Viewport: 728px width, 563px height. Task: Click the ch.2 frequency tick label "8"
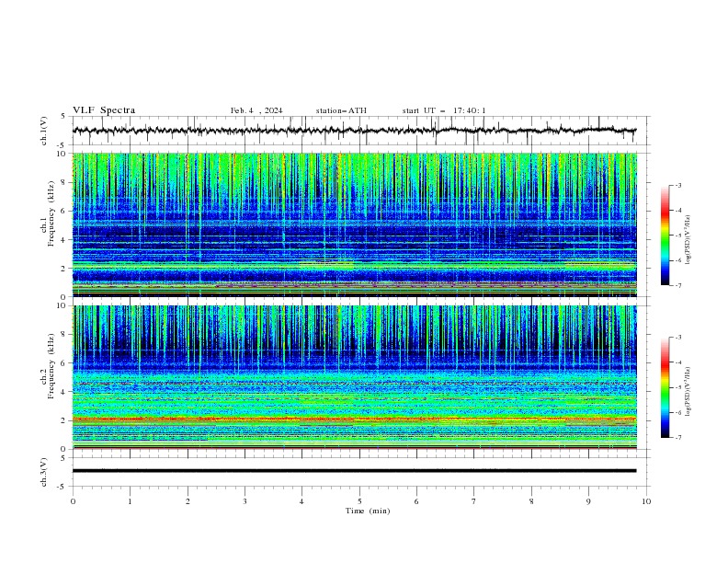pos(64,335)
